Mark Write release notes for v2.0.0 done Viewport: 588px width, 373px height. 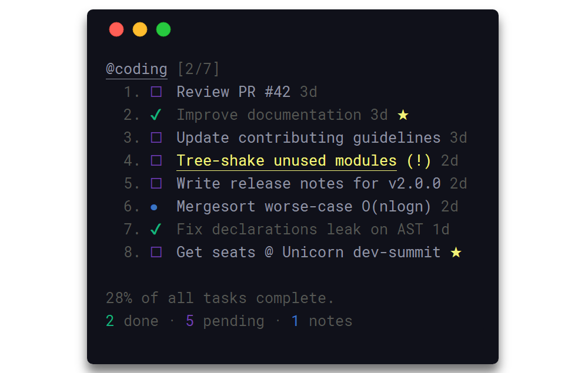coord(156,183)
